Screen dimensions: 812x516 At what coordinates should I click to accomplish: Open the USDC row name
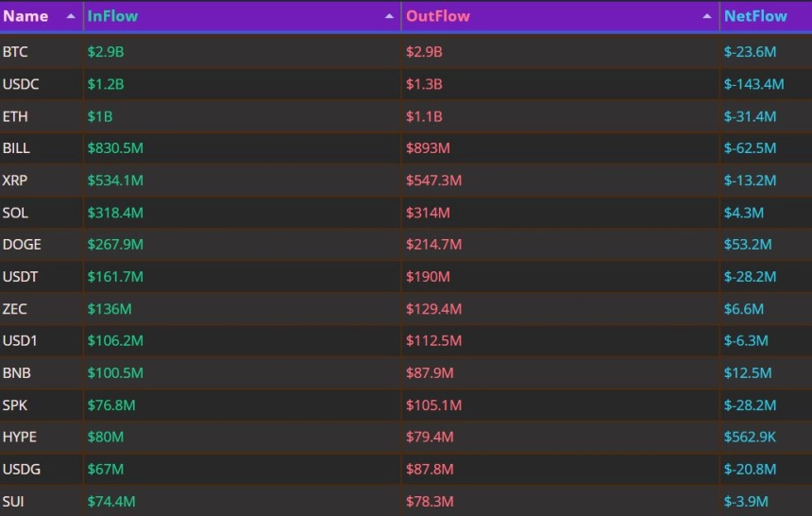coord(21,84)
